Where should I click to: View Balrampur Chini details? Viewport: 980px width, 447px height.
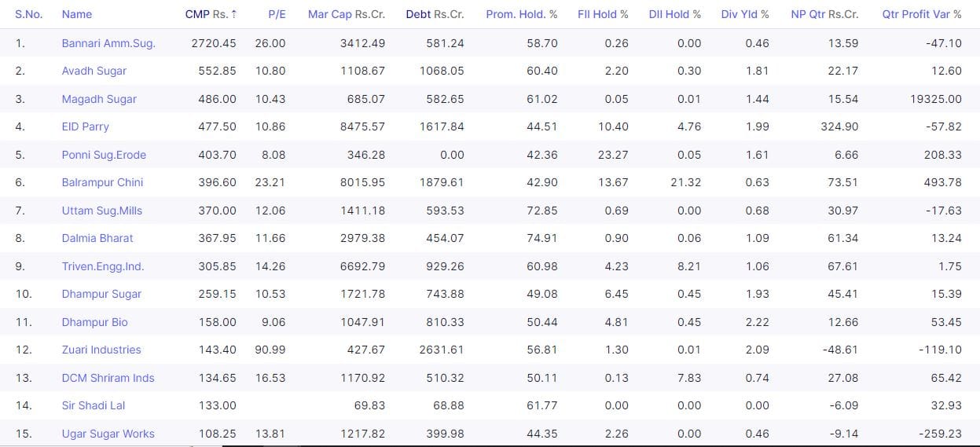click(102, 182)
